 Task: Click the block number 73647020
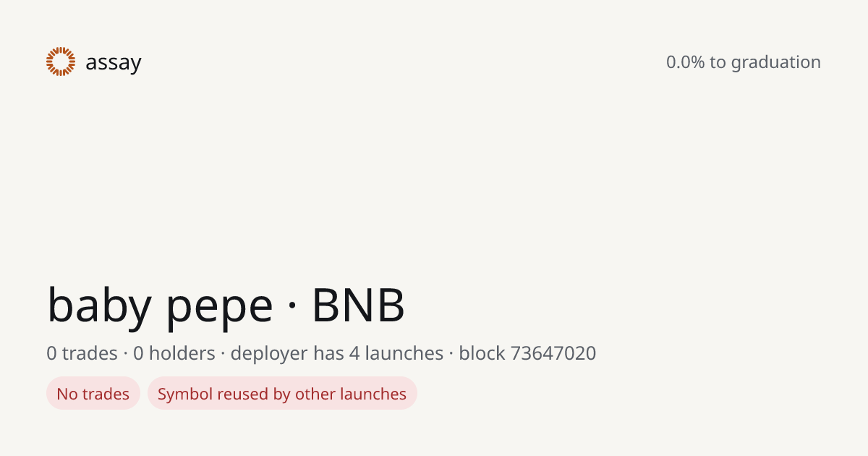pyautogui.click(x=553, y=353)
